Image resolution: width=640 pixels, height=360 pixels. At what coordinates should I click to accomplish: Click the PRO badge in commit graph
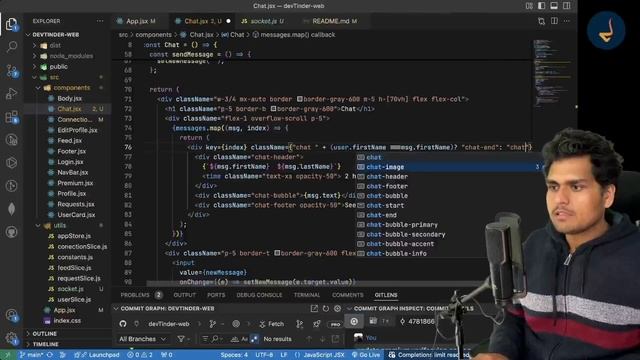coord(336,324)
